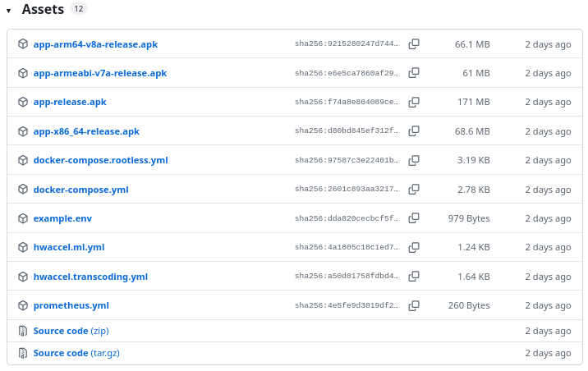Download docker-compose.rootless.yml file
The width and height of the screenshot is (588, 371).
click(100, 160)
